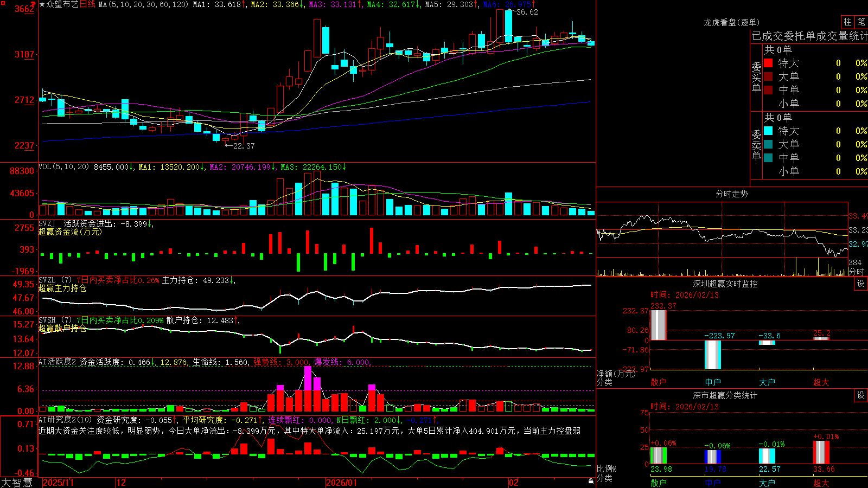Click the 日线 period label

point(87,4)
